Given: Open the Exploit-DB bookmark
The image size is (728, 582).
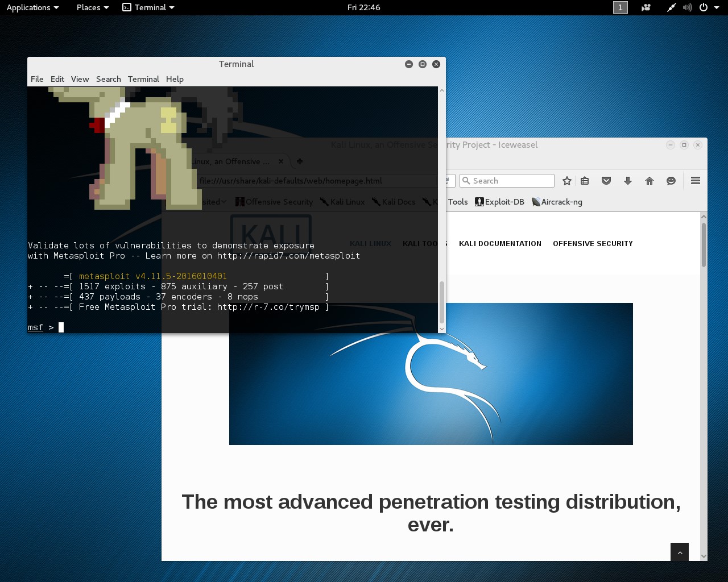Looking at the screenshot, I should click(500, 202).
